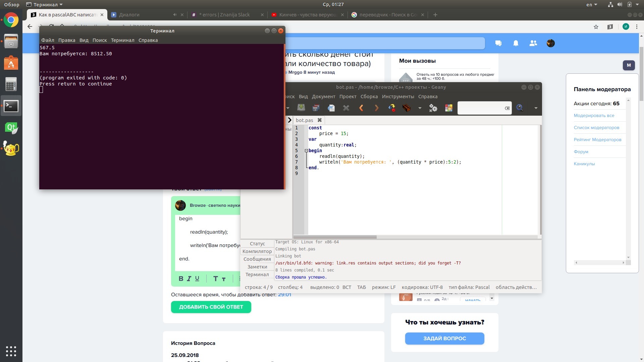Image resolution: width=644 pixels, height=362 pixels.
Task: Click ДОБАВИТЬ СВОЙ ОТВЕТ button
Action: (x=211, y=307)
